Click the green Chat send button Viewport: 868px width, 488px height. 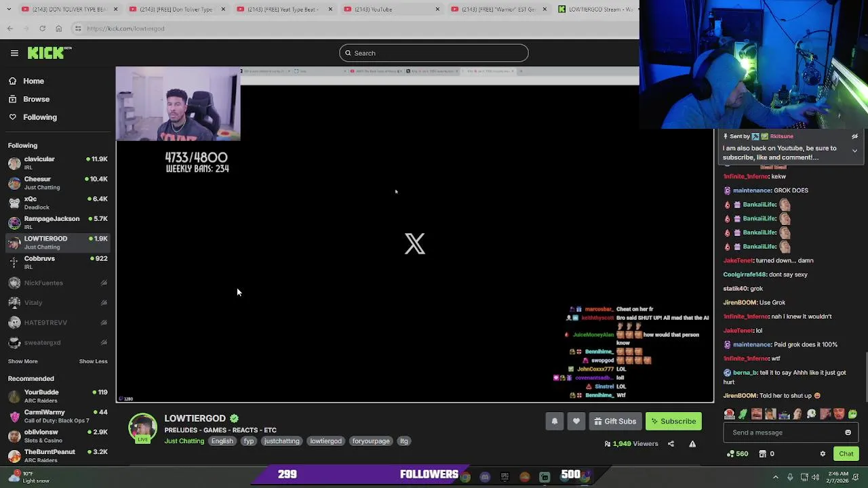pyautogui.click(x=846, y=454)
